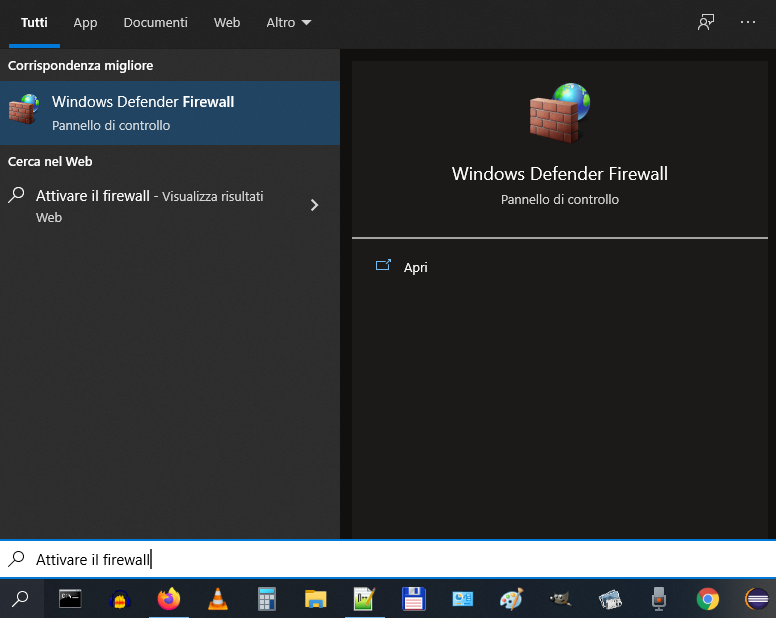Click the taskbar search button
776x618 pixels.
click(x=21, y=599)
